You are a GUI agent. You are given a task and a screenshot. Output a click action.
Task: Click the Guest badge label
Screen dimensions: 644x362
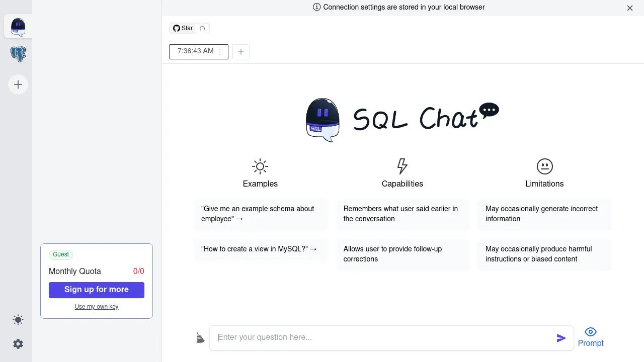61,254
